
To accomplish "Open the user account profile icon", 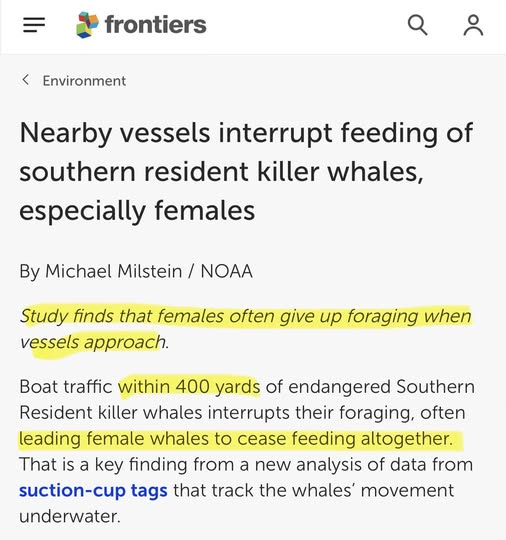I will pos(473,25).
